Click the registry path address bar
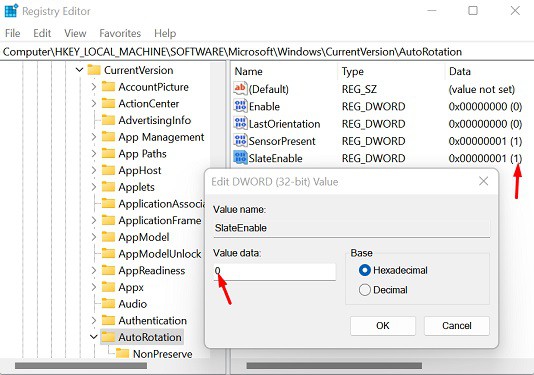The image size is (534, 375). (x=267, y=52)
